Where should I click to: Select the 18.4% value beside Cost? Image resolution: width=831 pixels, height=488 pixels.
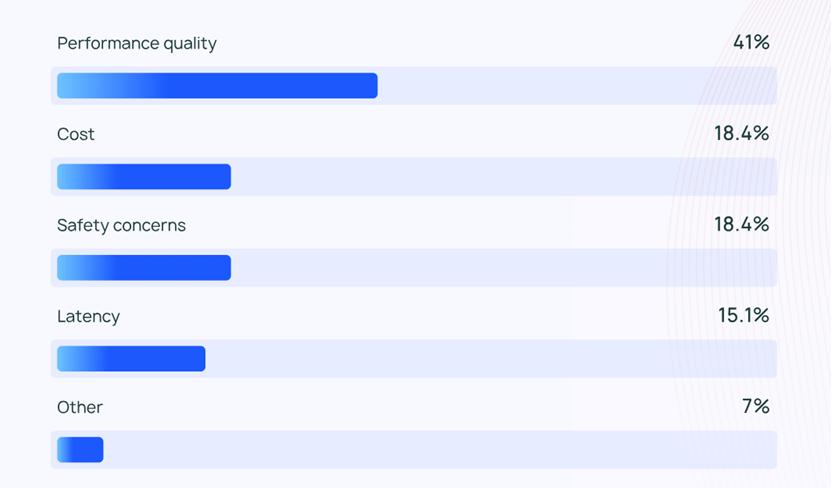tap(741, 134)
